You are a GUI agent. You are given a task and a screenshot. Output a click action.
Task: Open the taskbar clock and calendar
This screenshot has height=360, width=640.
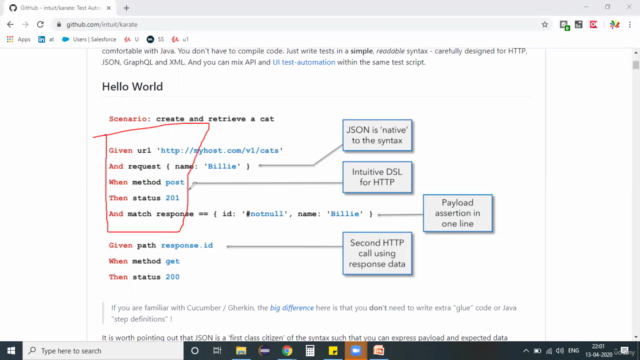[598, 351]
